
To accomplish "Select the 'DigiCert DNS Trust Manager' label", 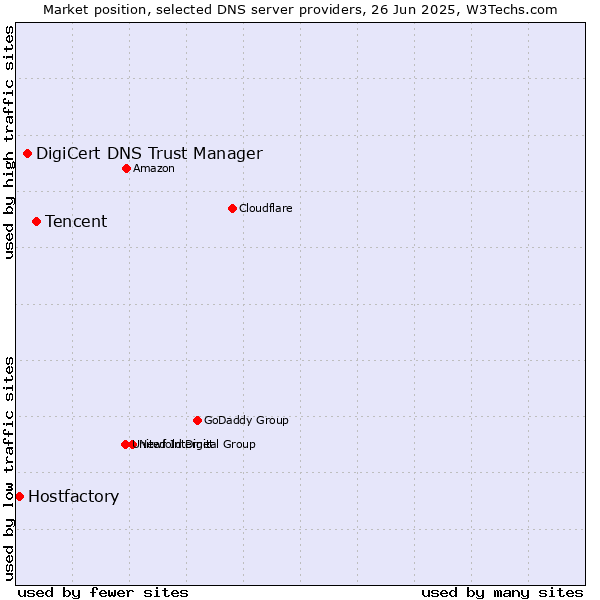I will coord(149,153).
